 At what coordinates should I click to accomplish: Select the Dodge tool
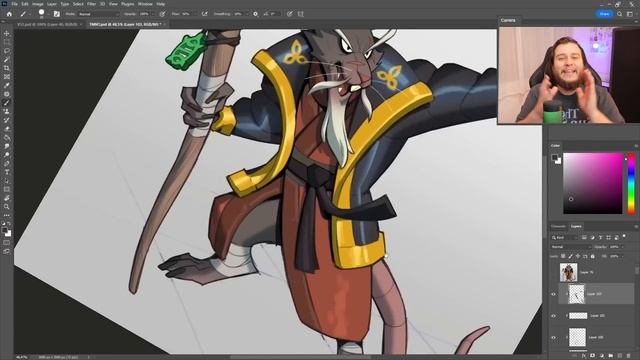(7, 155)
